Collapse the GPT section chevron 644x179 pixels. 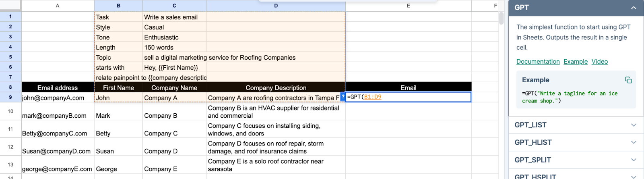634,8
